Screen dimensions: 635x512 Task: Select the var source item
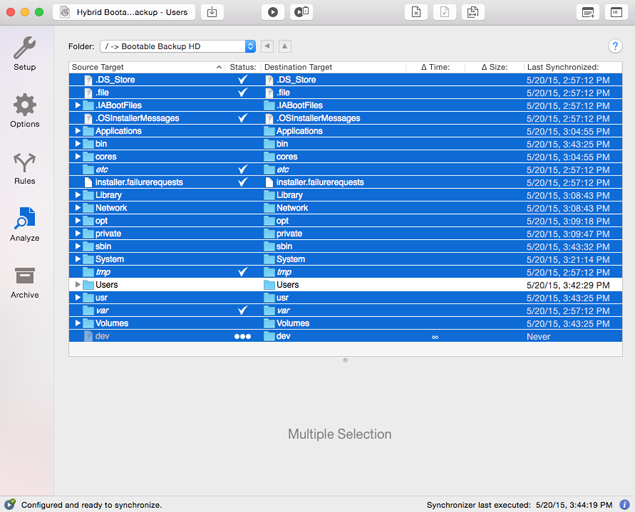pos(96,310)
